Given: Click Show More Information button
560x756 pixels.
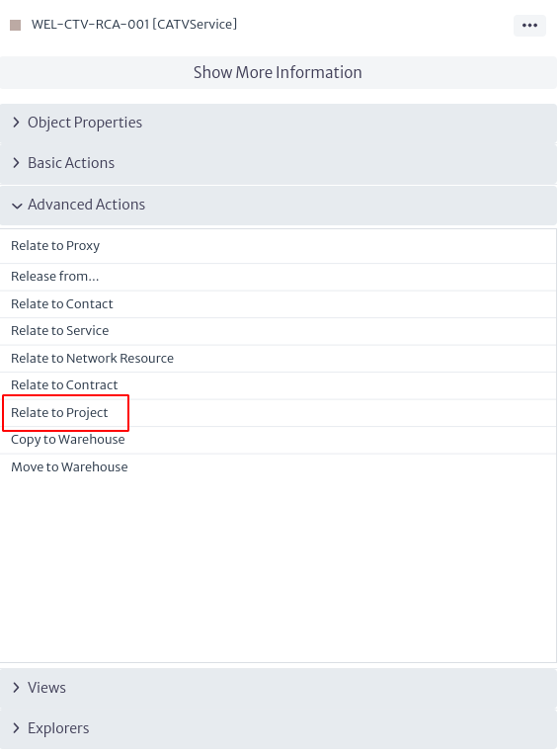Looking at the screenshot, I should point(279,72).
